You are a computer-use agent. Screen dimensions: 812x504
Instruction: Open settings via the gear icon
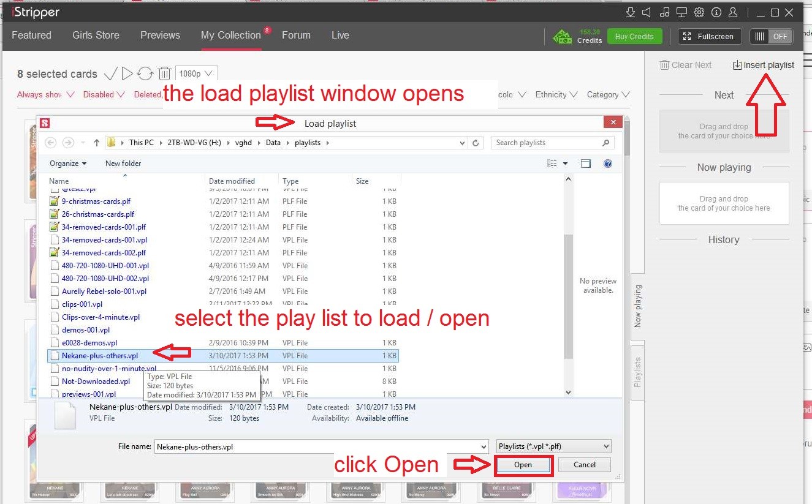tap(699, 12)
